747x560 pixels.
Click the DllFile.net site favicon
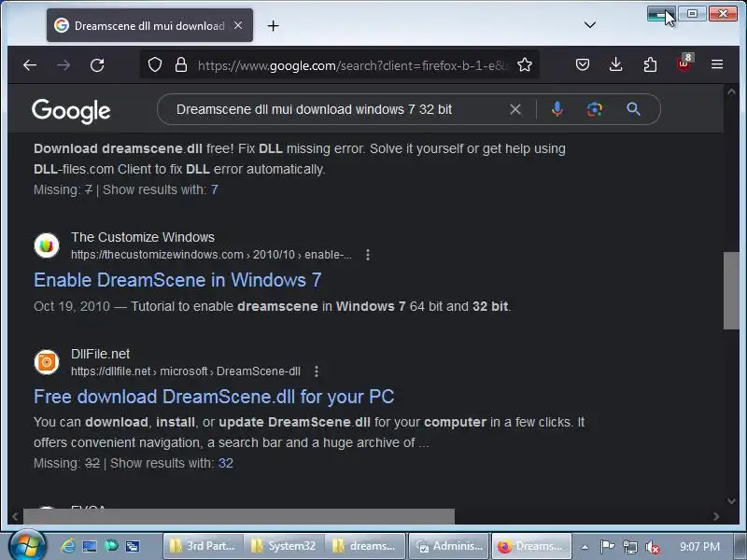tap(47, 362)
